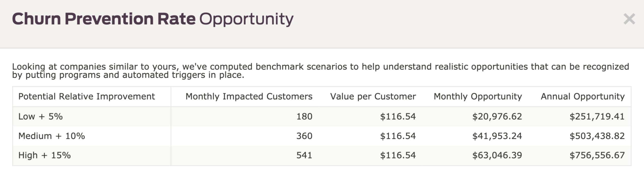644x190 pixels.
Task: Click the 180 impacted customers cell
Action: pyautogui.click(x=304, y=117)
